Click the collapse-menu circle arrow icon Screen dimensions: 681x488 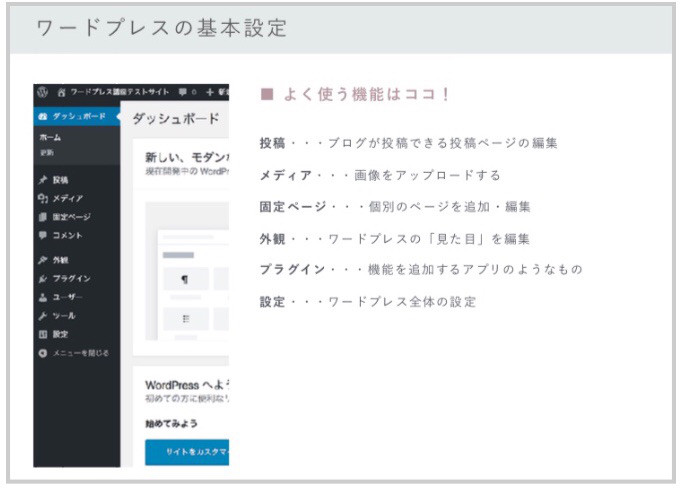(43, 353)
